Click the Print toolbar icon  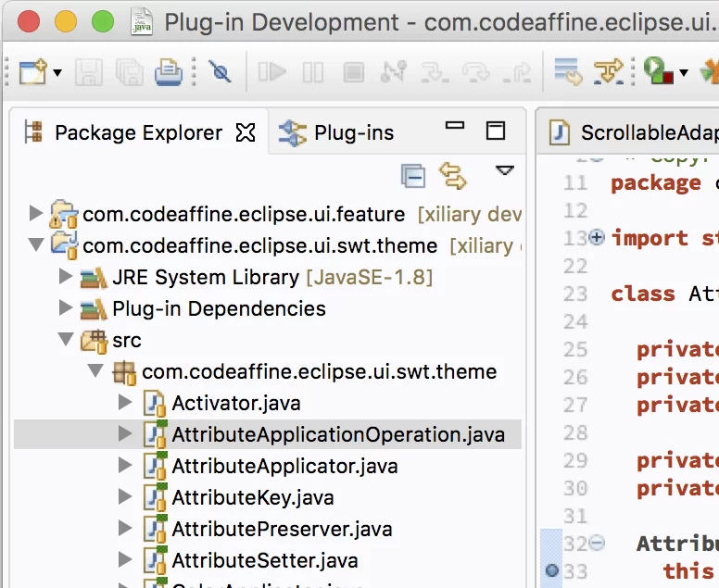coord(169,72)
